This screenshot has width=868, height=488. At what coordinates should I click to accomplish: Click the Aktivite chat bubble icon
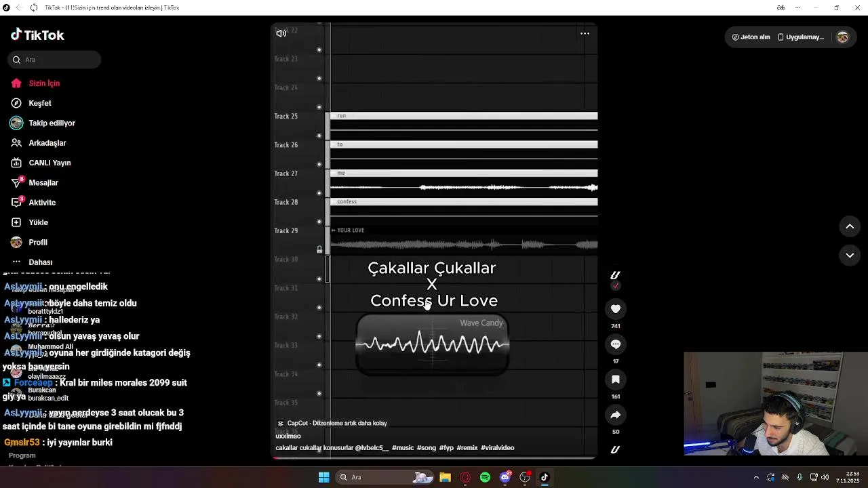point(16,203)
